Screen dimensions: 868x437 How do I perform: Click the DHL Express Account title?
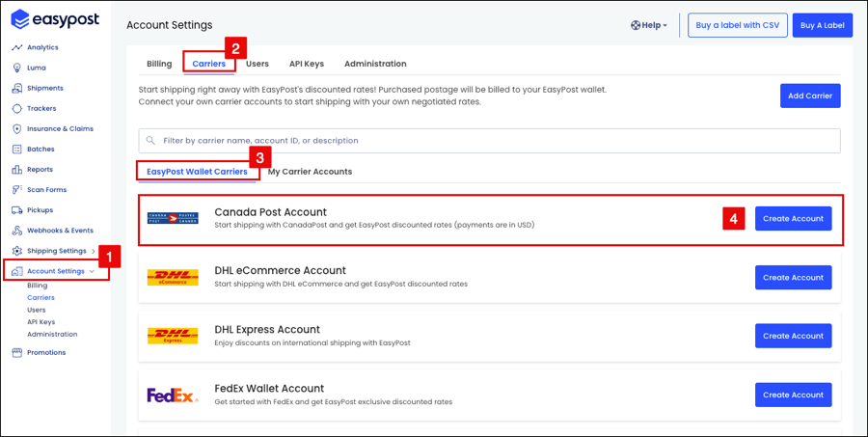click(267, 330)
